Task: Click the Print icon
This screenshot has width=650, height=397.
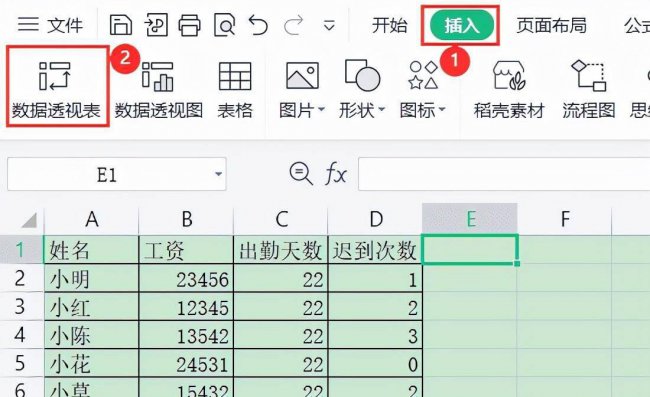Action: 189,25
